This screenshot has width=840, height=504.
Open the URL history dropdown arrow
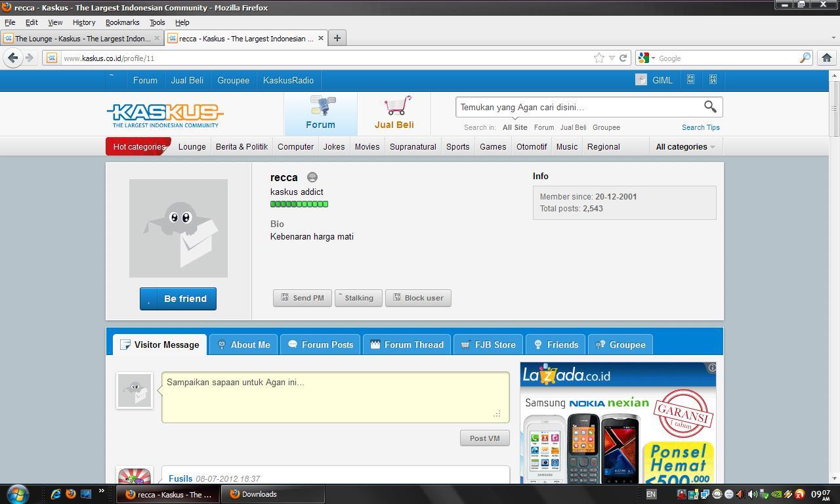(612, 58)
